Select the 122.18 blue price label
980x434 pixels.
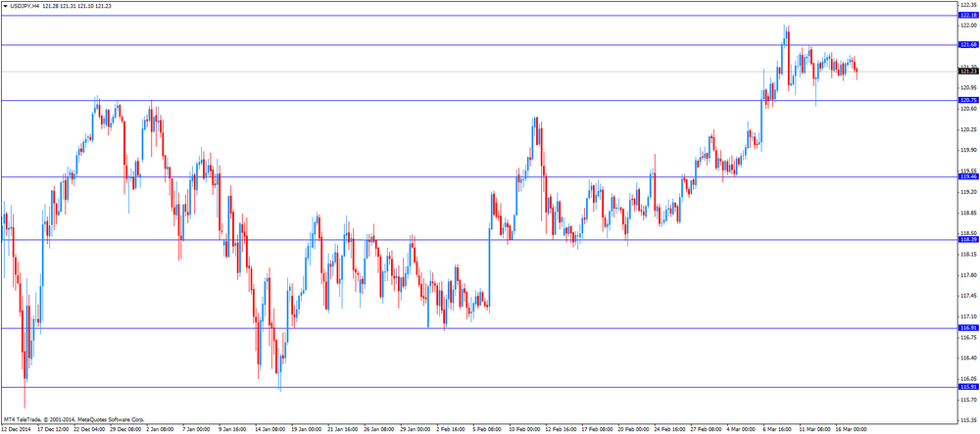pyautogui.click(x=968, y=15)
